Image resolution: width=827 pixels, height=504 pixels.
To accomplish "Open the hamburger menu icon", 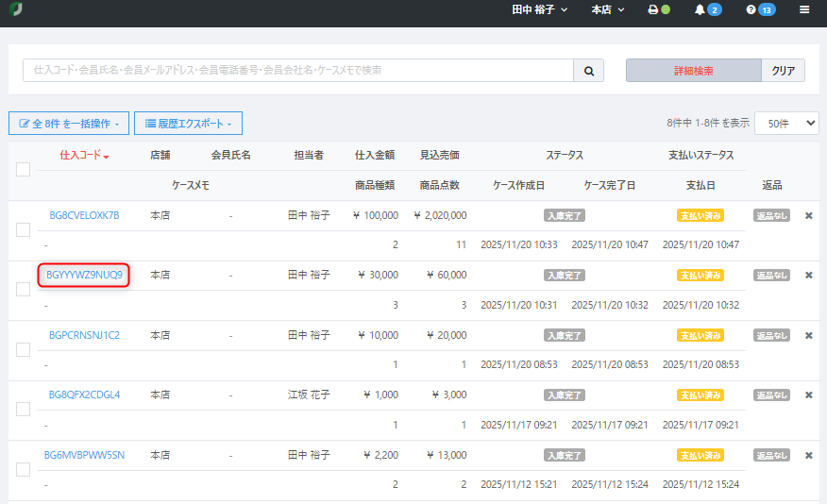I will tap(804, 10).
